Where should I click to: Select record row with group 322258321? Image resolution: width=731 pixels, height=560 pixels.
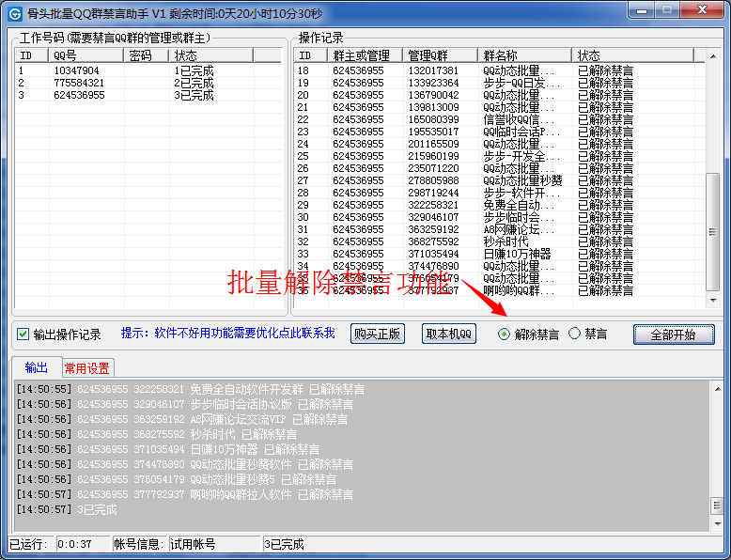pyautogui.click(x=500, y=205)
